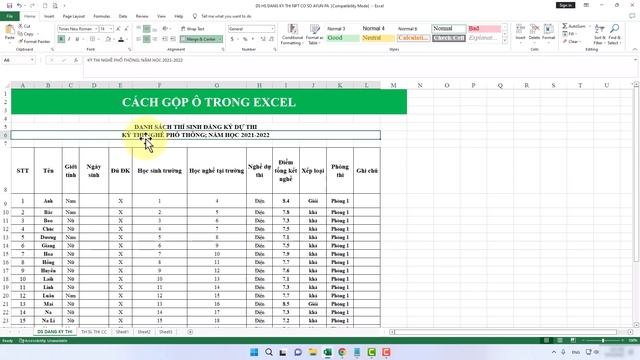This screenshot has height=360, width=640.
Task: Click the add new sheet plus icon
Action: pyautogui.click(x=190, y=332)
